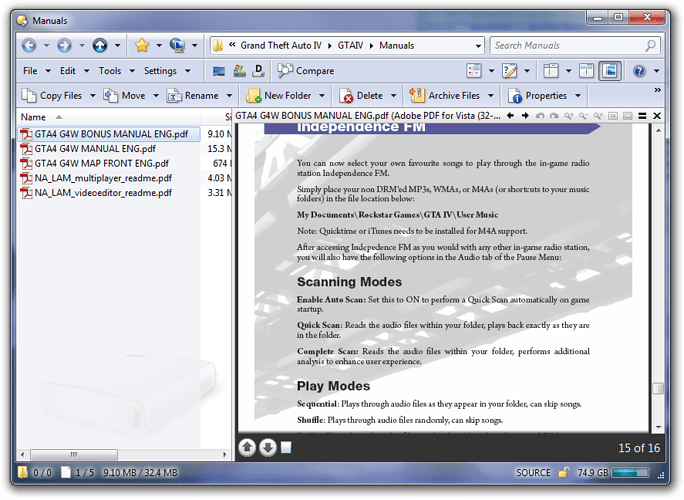Viewport: 684px width, 500px height.
Task: Click the Back navigation arrow
Action: click(29, 45)
